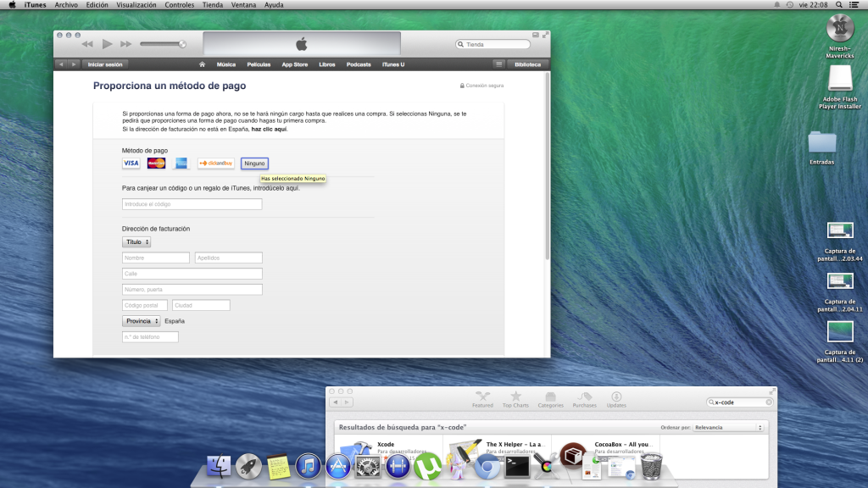Click the iTunes fast-forward button
Image resolution: width=868 pixels, height=488 pixels.
click(x=126, y=44)
